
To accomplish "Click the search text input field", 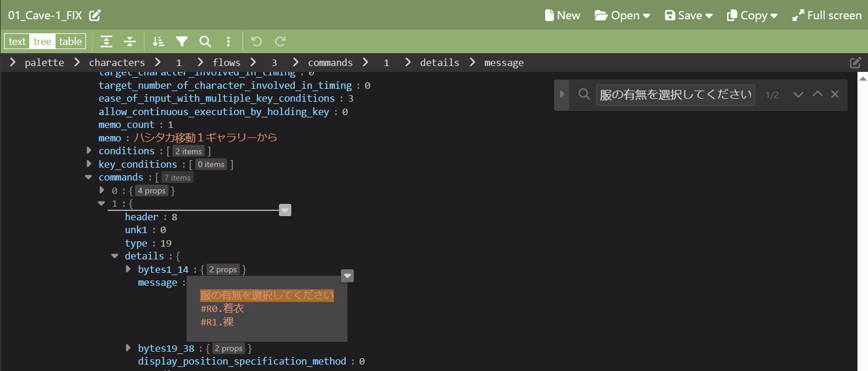I will tap(675, 95).
